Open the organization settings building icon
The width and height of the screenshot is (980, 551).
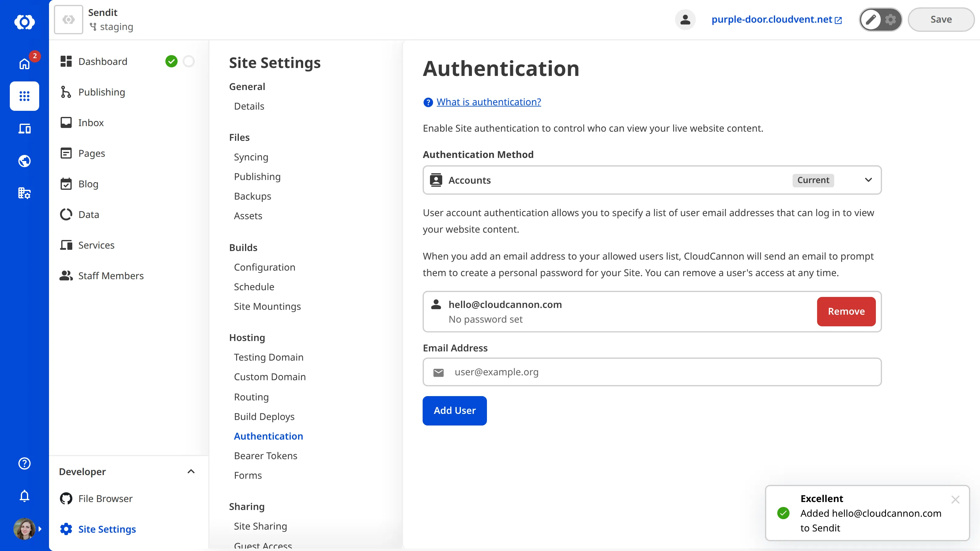point(24,193)
